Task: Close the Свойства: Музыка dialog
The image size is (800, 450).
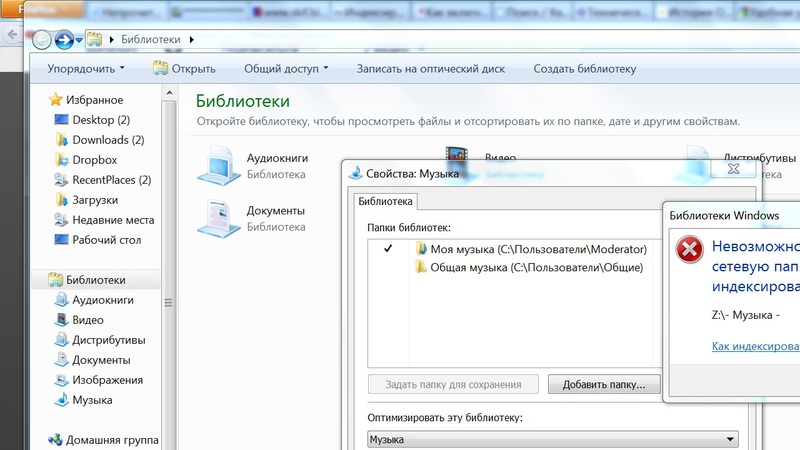Action: 733,169
